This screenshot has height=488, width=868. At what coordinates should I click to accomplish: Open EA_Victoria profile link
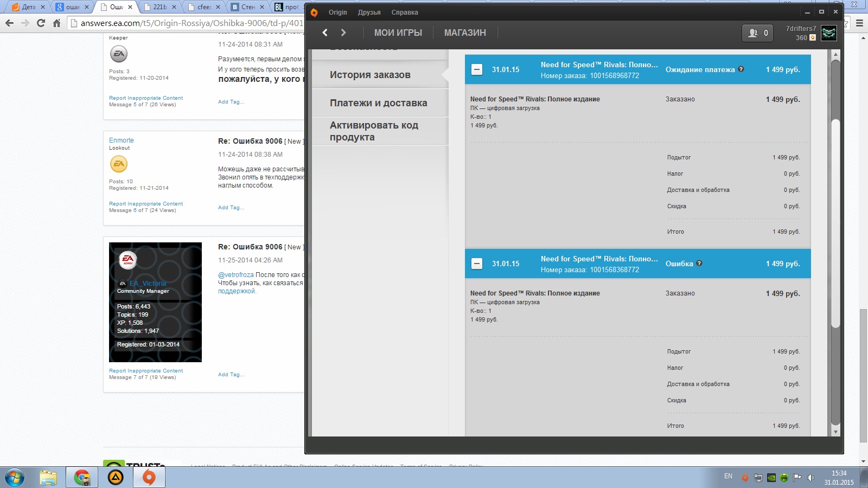pos(148,283)
